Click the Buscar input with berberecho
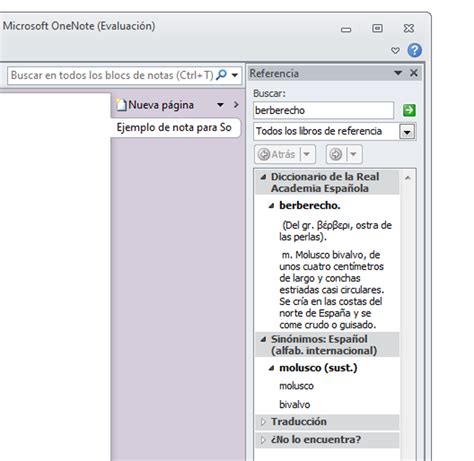This screenshot has width=474, height=461. point(323,110)
